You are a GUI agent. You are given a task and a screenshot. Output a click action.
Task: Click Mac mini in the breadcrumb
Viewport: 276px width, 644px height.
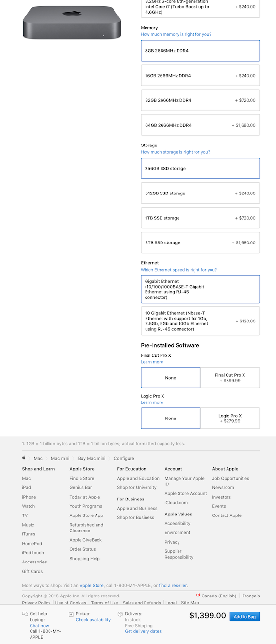pos(60,458)
